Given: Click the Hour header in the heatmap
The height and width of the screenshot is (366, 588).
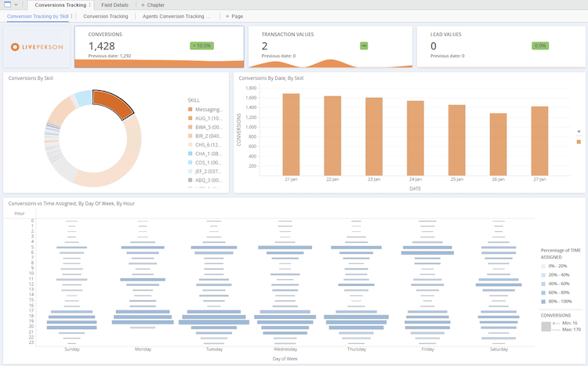Looking at the screenshot, I should pos(20,213).
